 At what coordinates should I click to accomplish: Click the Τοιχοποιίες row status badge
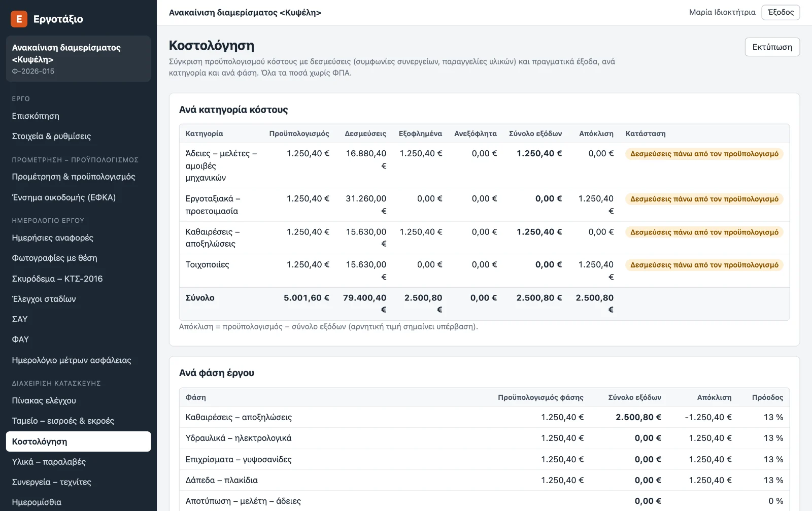point(704,265)
